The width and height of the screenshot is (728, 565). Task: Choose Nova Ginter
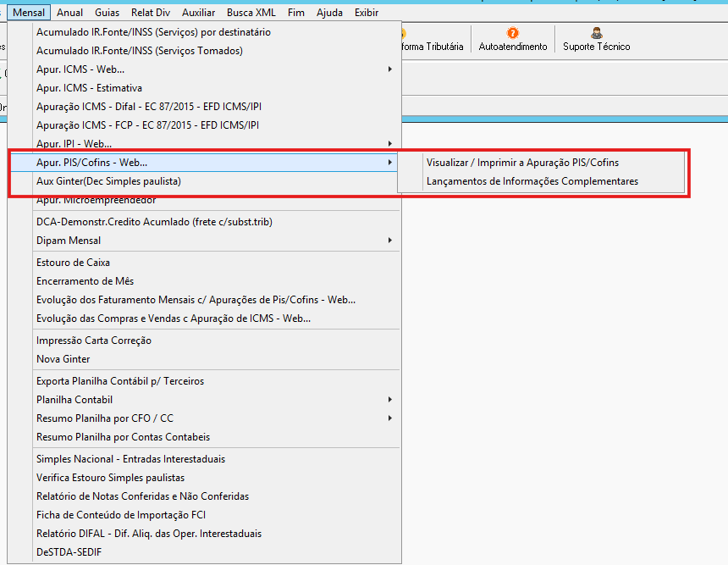[x=204, y=358]
